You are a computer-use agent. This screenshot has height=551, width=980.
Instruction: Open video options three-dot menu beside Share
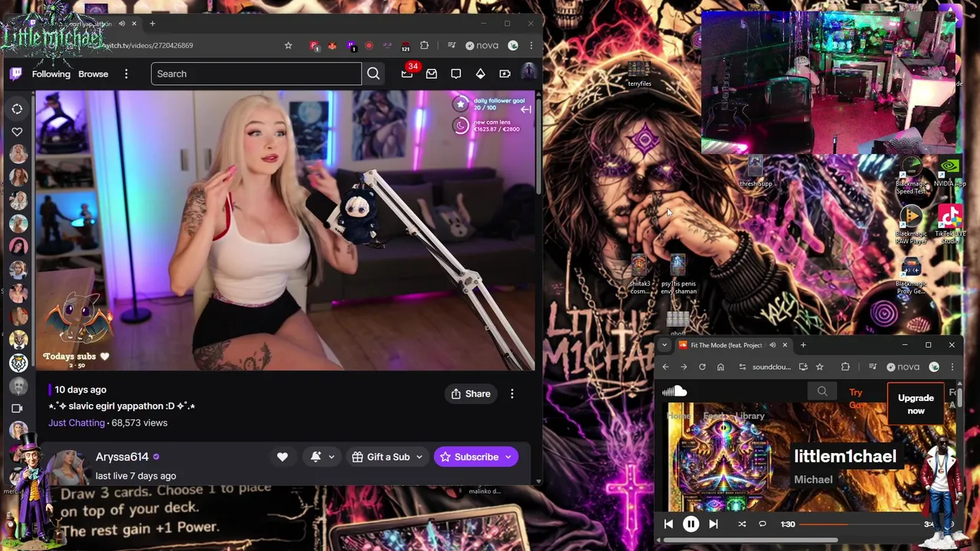[512, 393]
